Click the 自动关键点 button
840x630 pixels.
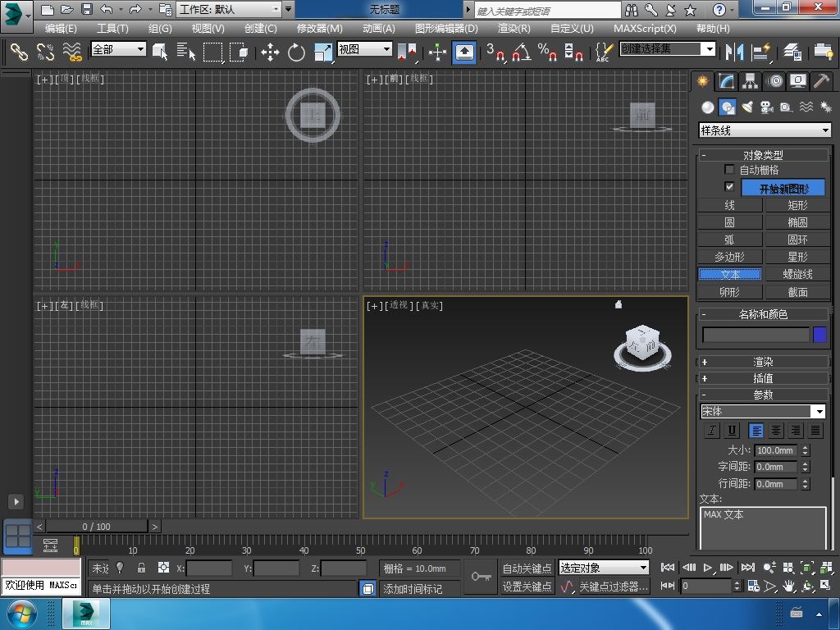tap(527, 568)
